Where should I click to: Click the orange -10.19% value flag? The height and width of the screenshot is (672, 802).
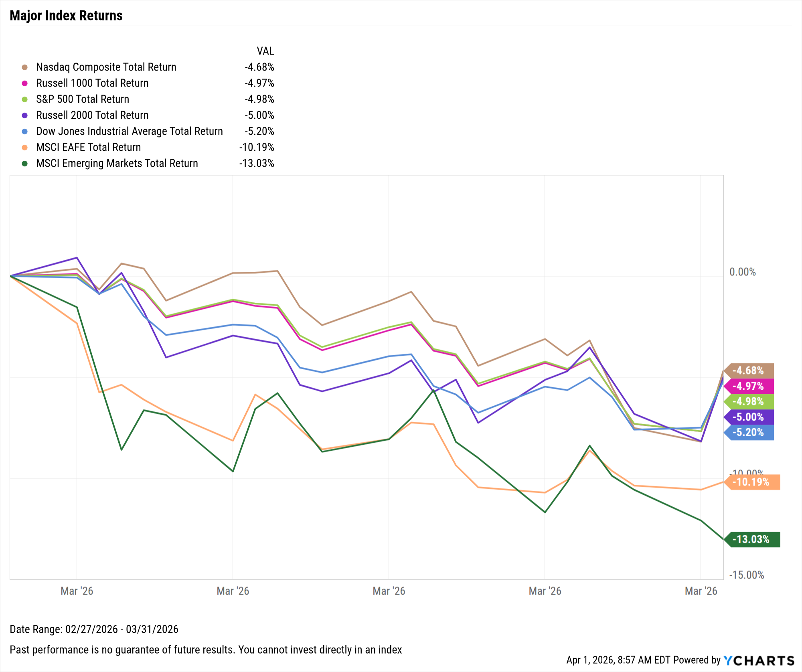pos(752,482)
